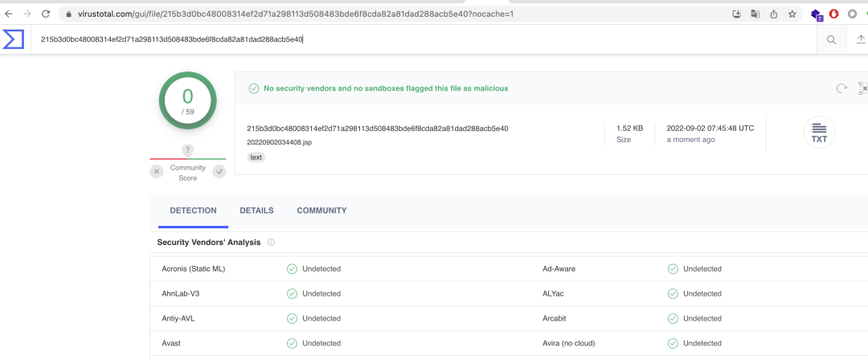868x359 pixels.
Task: Click the install/download icon in address bar
Action: (x=736, y=14)
